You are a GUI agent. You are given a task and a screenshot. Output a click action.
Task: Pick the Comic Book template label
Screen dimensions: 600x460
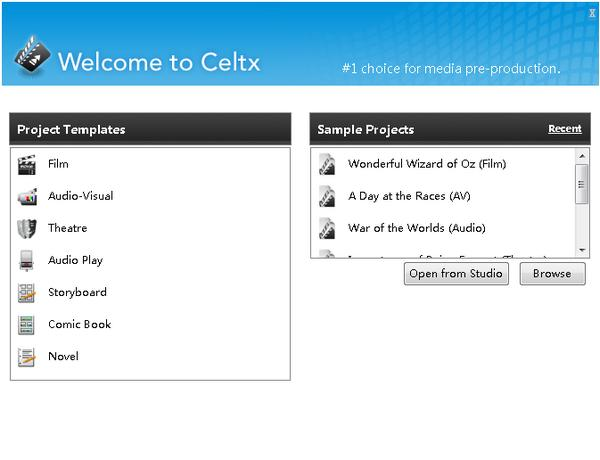(x=80, y=324)
